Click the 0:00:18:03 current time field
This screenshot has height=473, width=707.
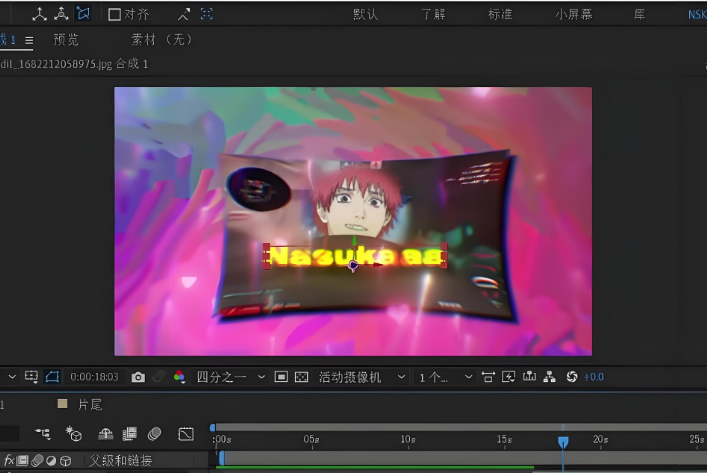94,377
